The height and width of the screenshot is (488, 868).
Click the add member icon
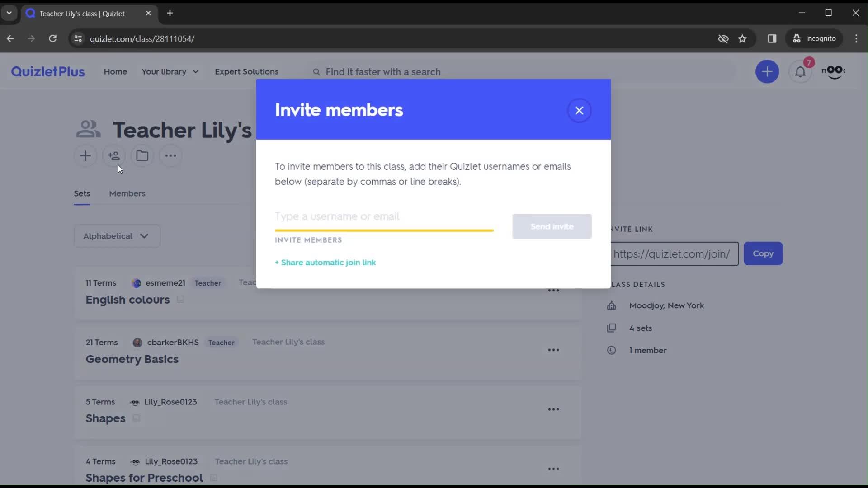[x=114, y=155]
